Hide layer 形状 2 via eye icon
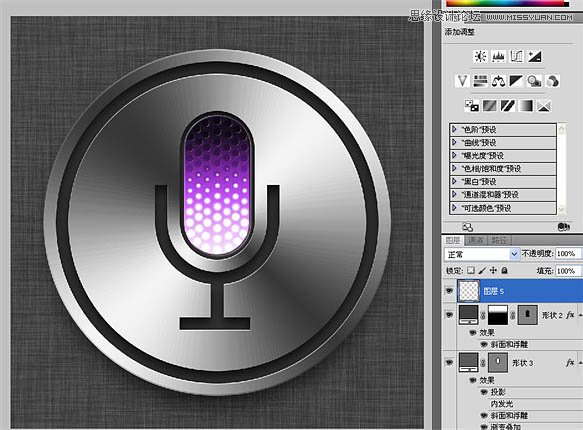Image resolution: width=583 pixels, height=430 pixels. 450,315
